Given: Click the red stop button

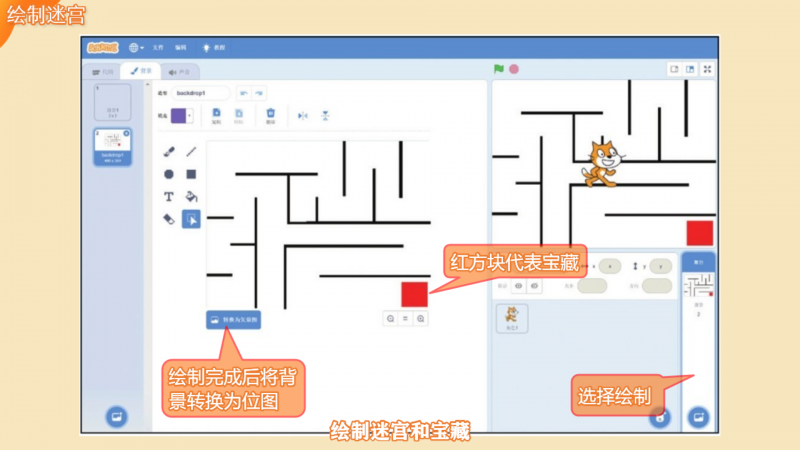Looking at the screenshot, I should (514, 69).
